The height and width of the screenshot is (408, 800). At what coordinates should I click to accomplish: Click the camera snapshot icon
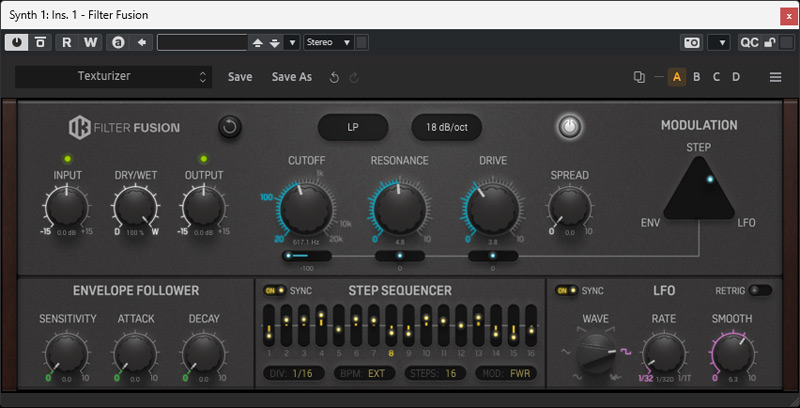[692, 42]
